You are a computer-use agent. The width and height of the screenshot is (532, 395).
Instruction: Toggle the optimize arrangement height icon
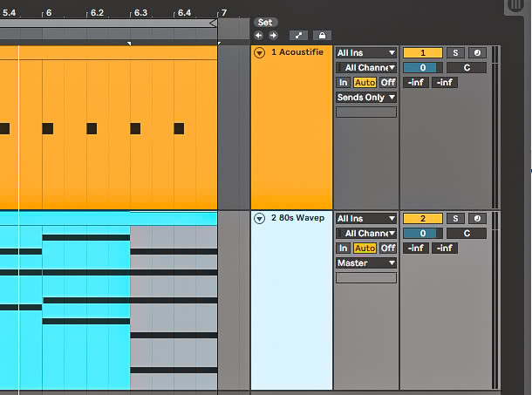coord(298,35)
